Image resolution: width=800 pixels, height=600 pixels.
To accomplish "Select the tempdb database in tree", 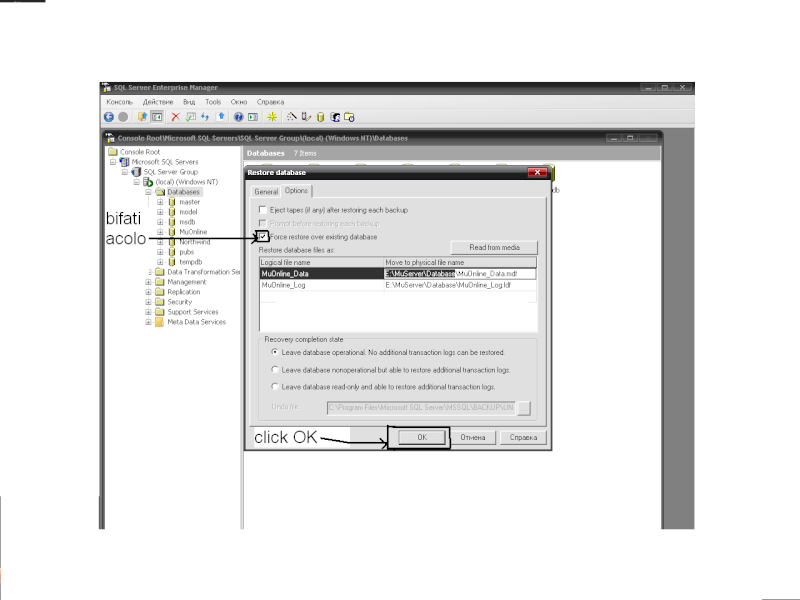I will coord(191,262).
